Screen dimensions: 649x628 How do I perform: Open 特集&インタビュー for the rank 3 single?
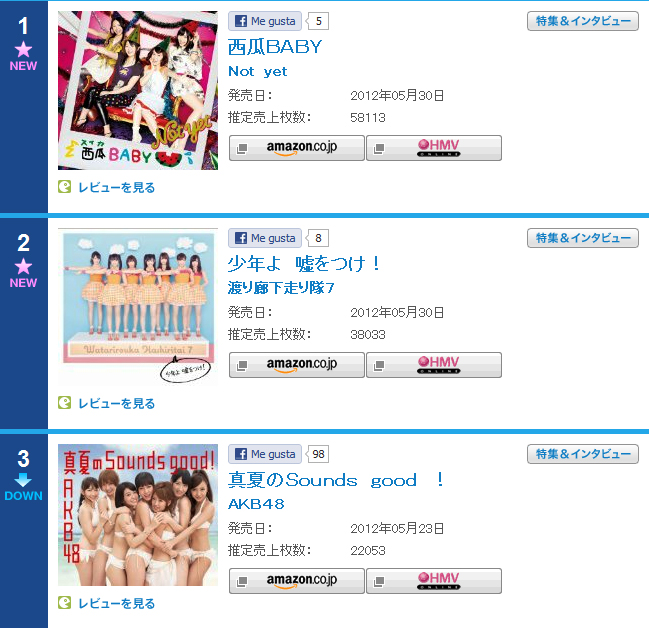pos(583,454)
